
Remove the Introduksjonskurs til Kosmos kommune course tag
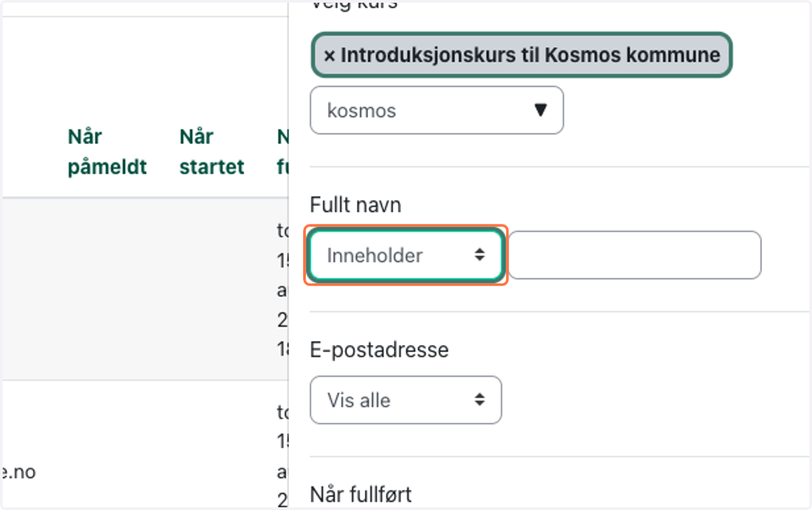[330, 55]
